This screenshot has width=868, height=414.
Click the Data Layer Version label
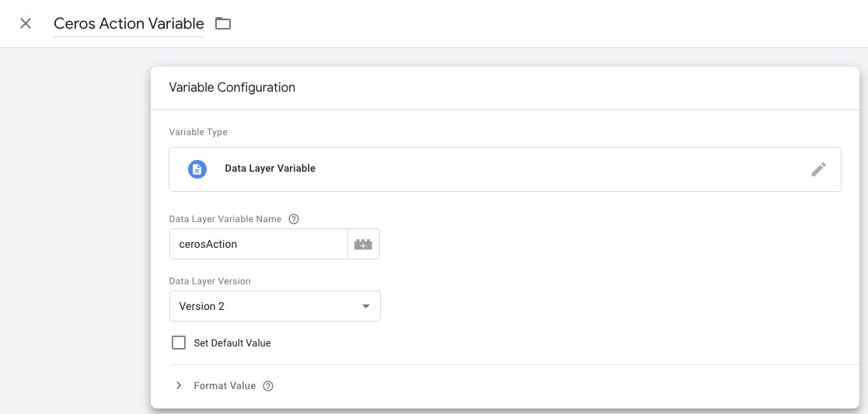[x=210, y=281]
